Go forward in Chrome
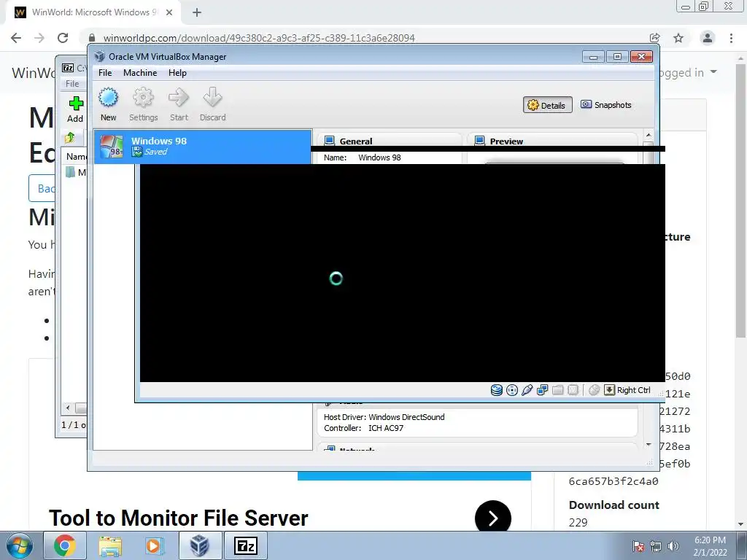The width and height of the screenshot is (747, 560). (39, 38)
